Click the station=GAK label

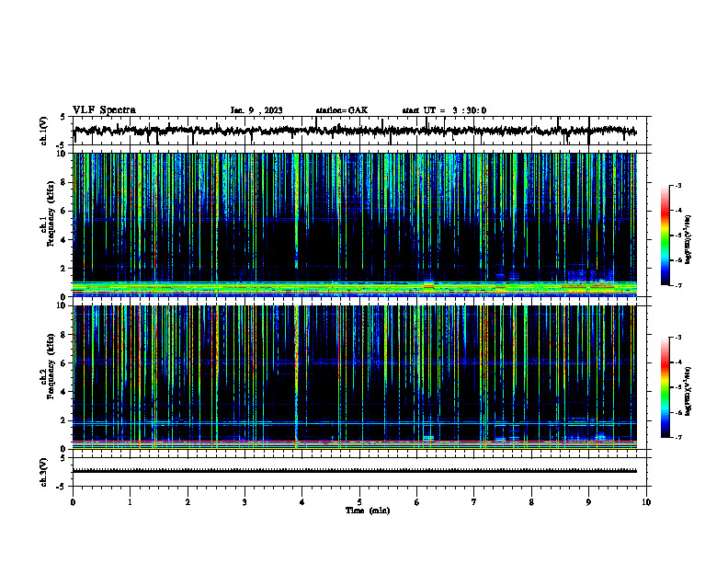tap(342, 110)
